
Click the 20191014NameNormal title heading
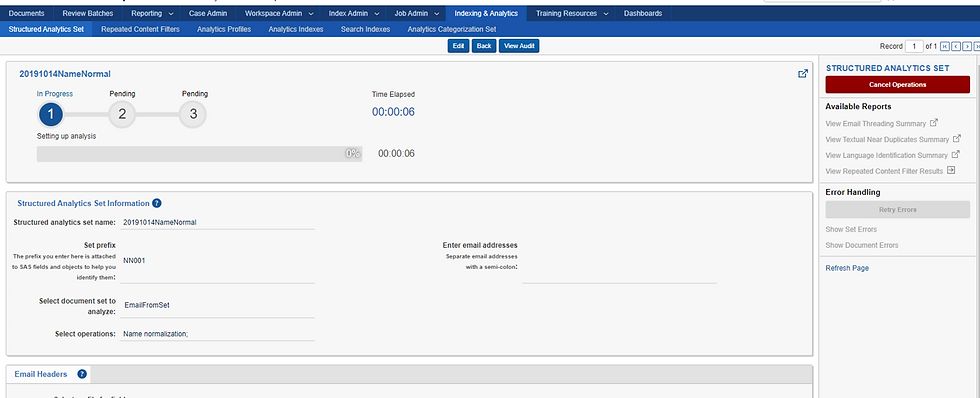(65, 74)
